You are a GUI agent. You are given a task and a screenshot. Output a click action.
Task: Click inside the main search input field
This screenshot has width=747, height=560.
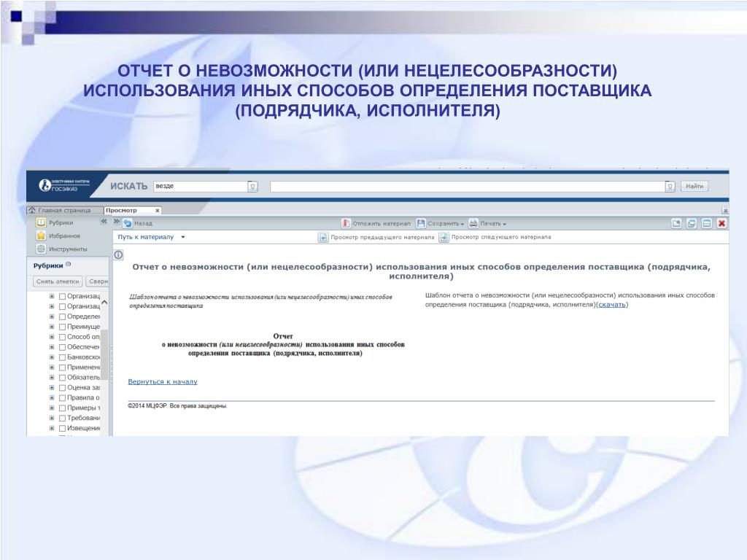(x=467, y=186)
